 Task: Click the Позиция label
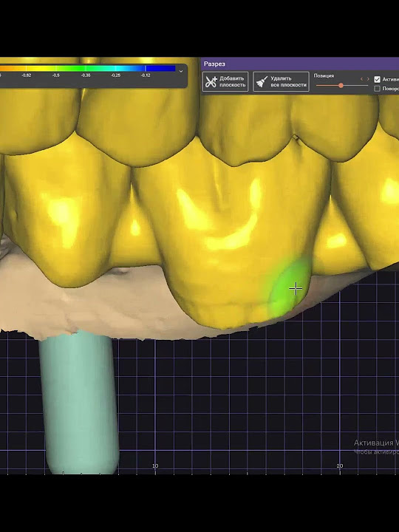pos(324,75)
